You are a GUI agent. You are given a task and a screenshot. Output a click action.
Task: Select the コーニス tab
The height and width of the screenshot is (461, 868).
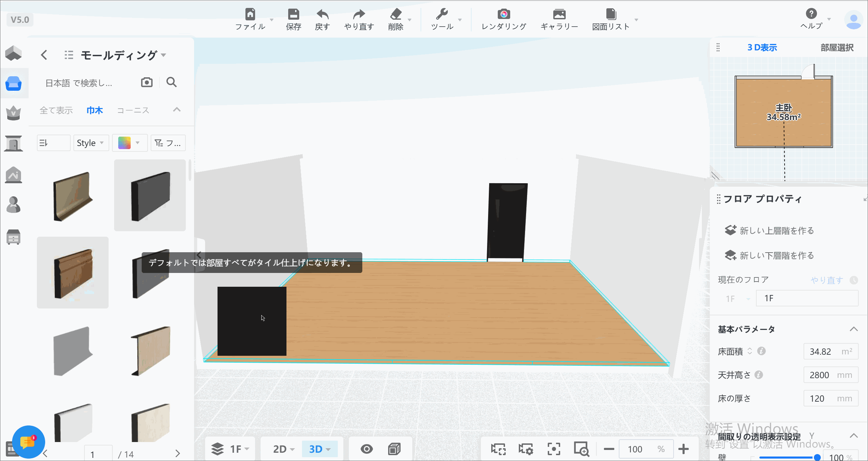133,110
